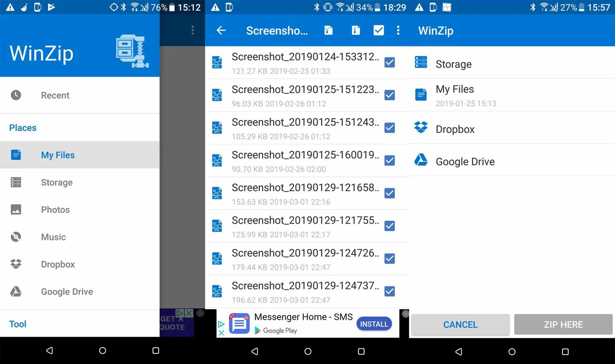The image size is (615, 364).
Task: Tap ZIP HERE button
Action: pos(563,325)
